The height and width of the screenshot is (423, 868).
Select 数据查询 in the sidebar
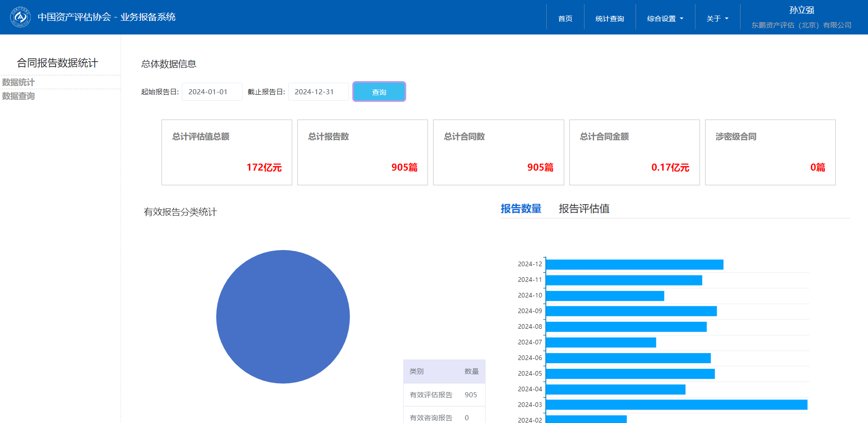[x=18, y=96]
